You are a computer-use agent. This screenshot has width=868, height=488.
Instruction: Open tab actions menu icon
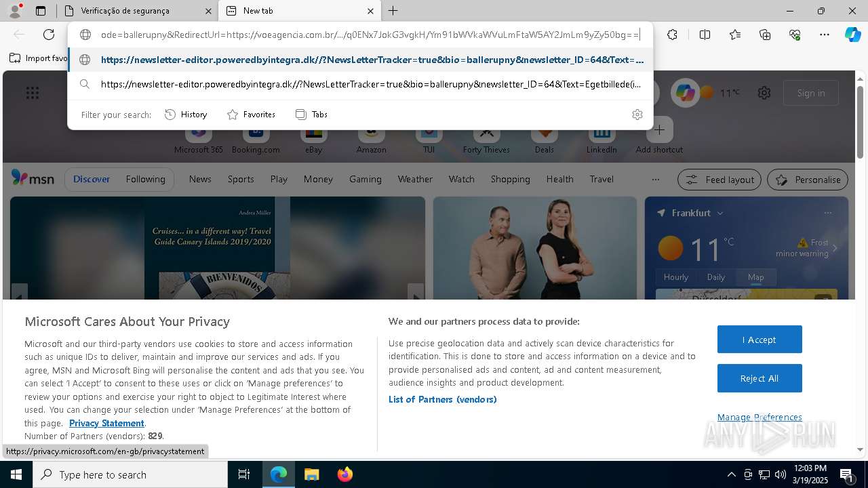[41, 11]
